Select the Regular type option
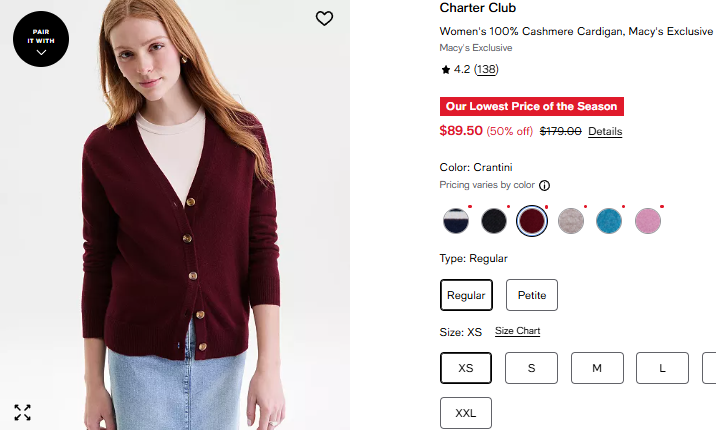The image size is (716, 430). click(466, 295)
